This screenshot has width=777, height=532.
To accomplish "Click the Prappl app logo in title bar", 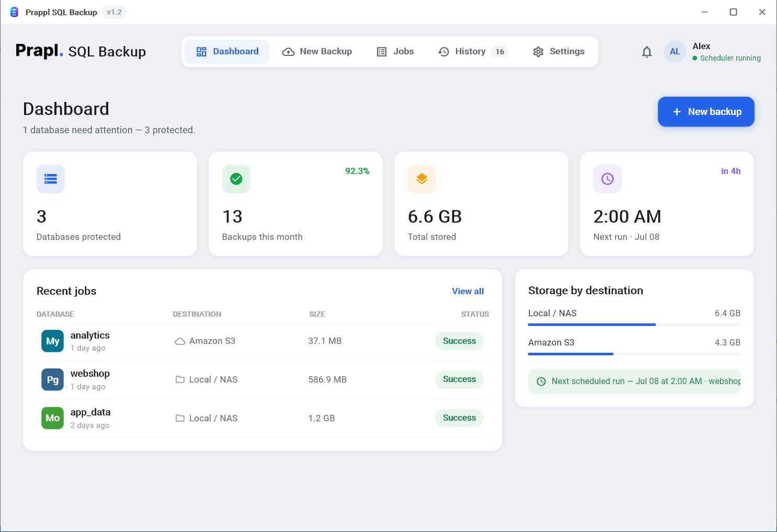I will [x=14, y=12].
